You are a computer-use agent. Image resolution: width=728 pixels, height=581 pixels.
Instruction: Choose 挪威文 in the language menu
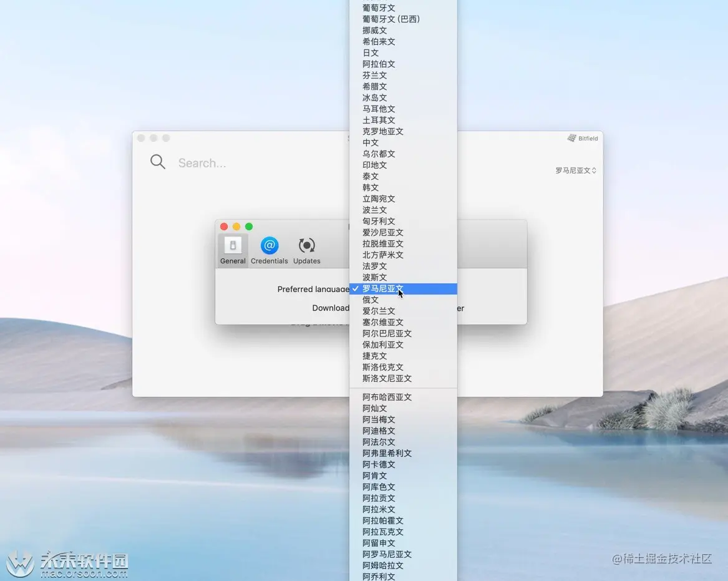click(403, 30)
